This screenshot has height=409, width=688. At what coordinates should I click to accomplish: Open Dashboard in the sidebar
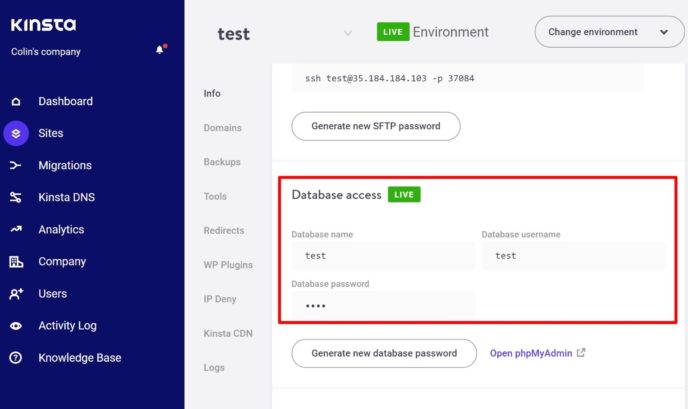click(x=65, y=101)
